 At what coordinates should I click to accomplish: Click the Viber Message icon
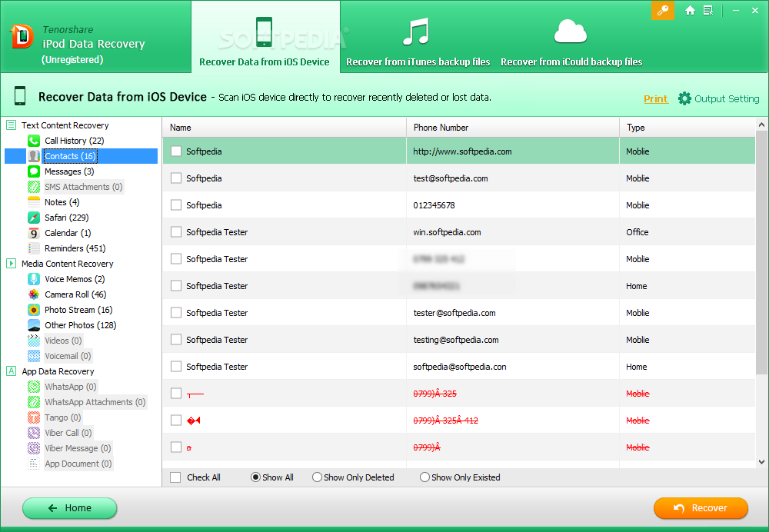(34, 448)
